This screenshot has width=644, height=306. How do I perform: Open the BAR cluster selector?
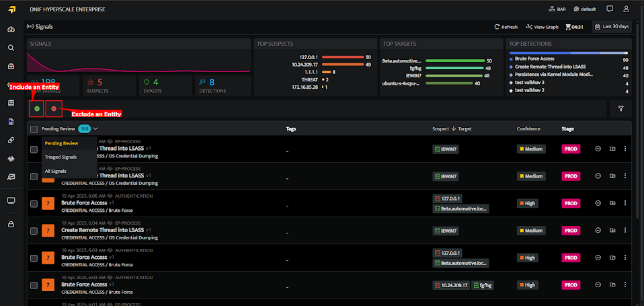(557, 9)
